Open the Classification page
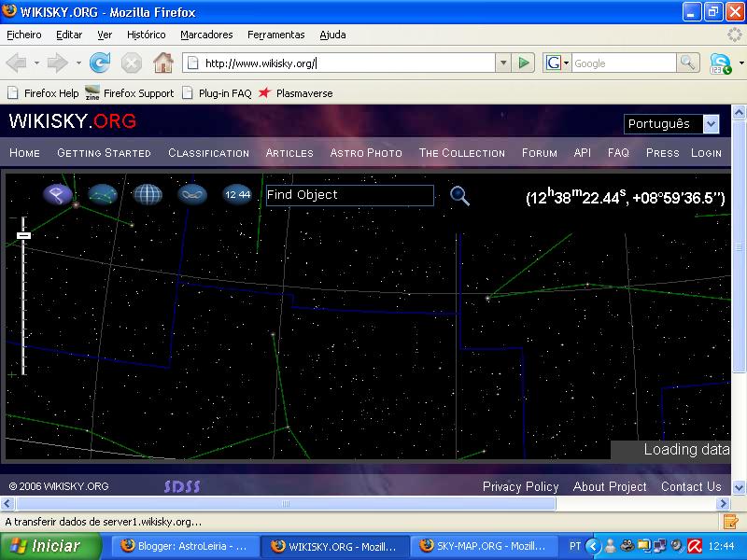747x560 pixels. point(208,153)
